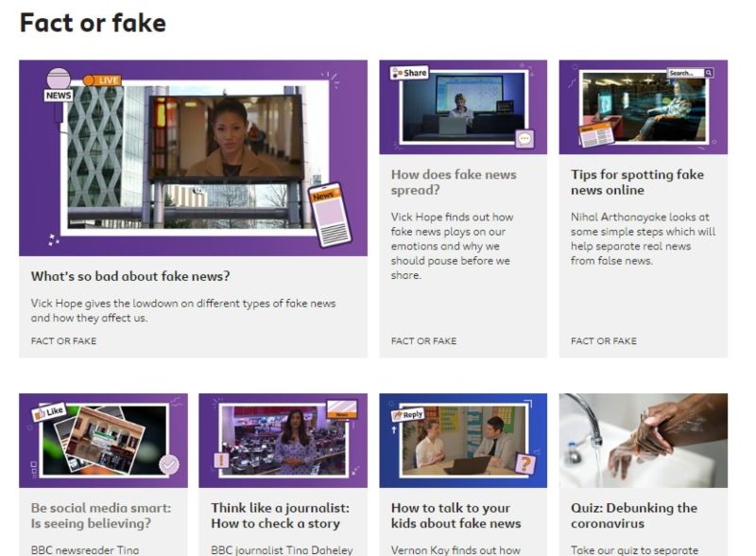Open the 'How to talk to your kids' thumbnail
The image size is (756, 556).
463,441
